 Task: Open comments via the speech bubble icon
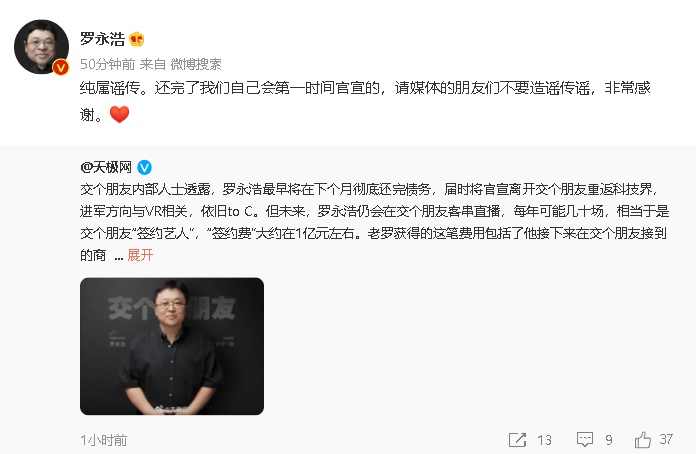coord(585,440)
